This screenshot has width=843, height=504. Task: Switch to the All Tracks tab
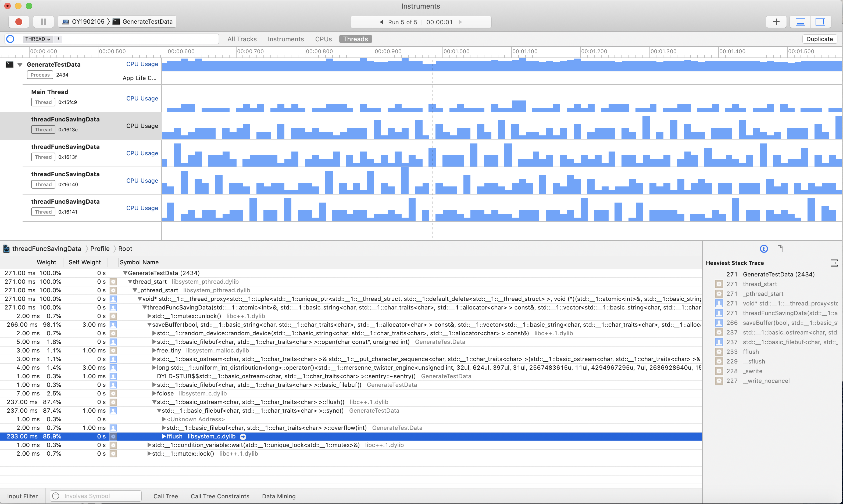click(x=242, y=39)
